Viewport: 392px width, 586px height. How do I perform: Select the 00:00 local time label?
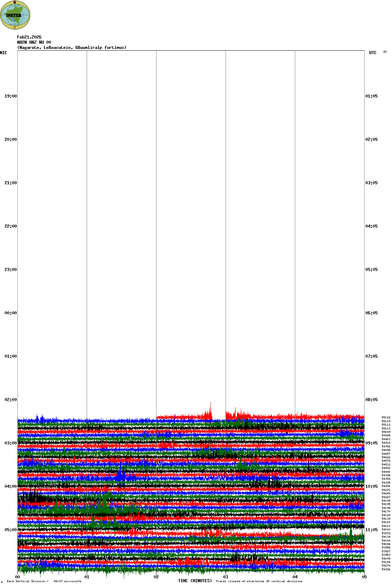(x=10, y=313)
